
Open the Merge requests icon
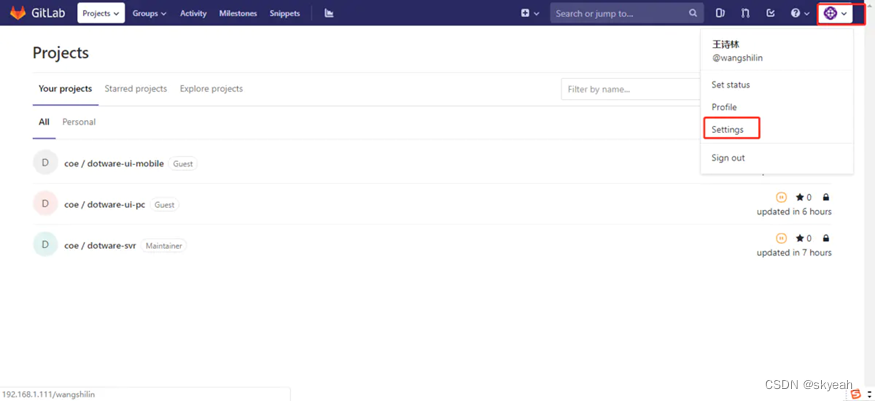(x=746, y=13)
